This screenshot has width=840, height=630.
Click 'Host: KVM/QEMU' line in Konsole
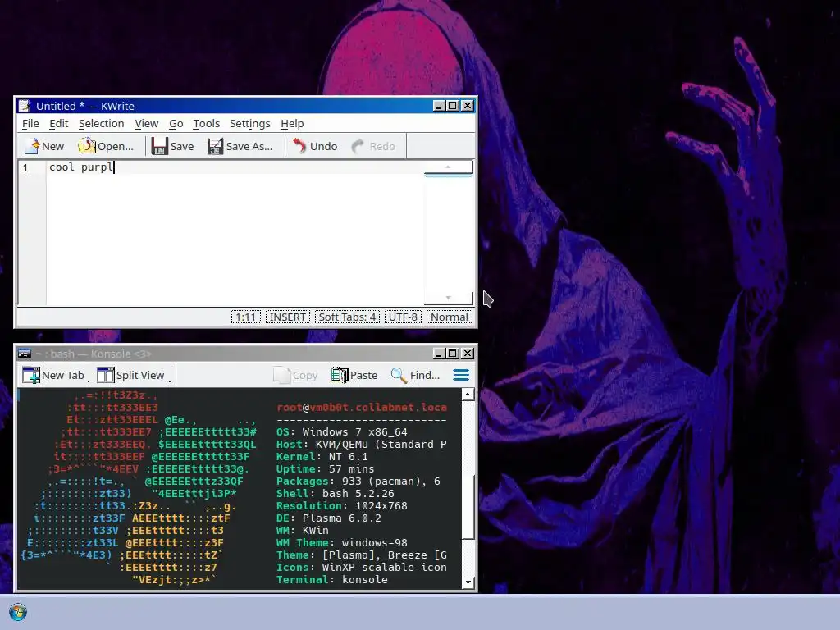tap(362, 444)
